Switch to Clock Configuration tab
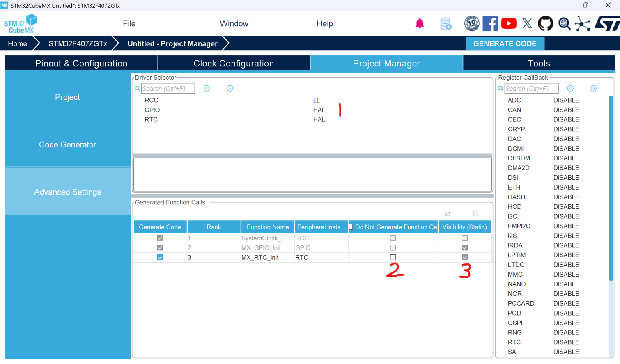The width and height of the screenshot is (620, 364). pyautogui.click(x=234, y=63)
